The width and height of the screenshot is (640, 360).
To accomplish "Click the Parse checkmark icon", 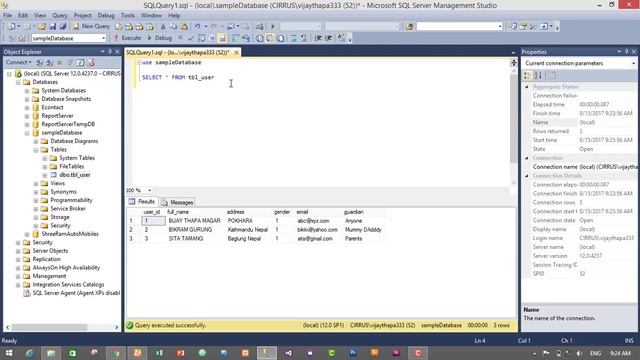I will click(x=190, y=38).
